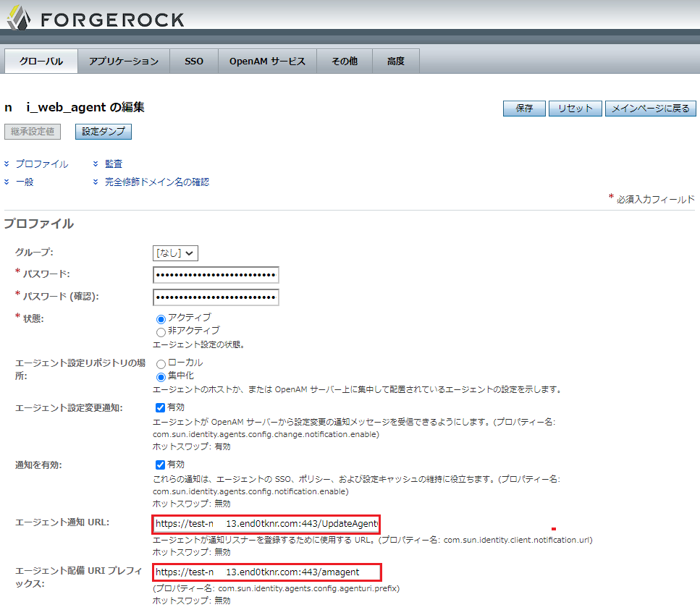The height and width of the screenshot is (610, 700).
Task: Click the chevron icon beside プロファイル
Action: (x=7, y=164)
